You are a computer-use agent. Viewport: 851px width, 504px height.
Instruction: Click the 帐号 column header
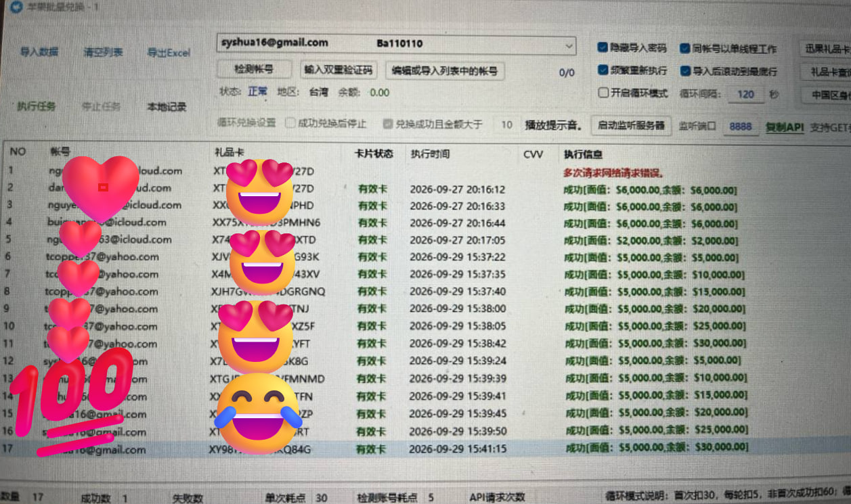pos(60,152)
